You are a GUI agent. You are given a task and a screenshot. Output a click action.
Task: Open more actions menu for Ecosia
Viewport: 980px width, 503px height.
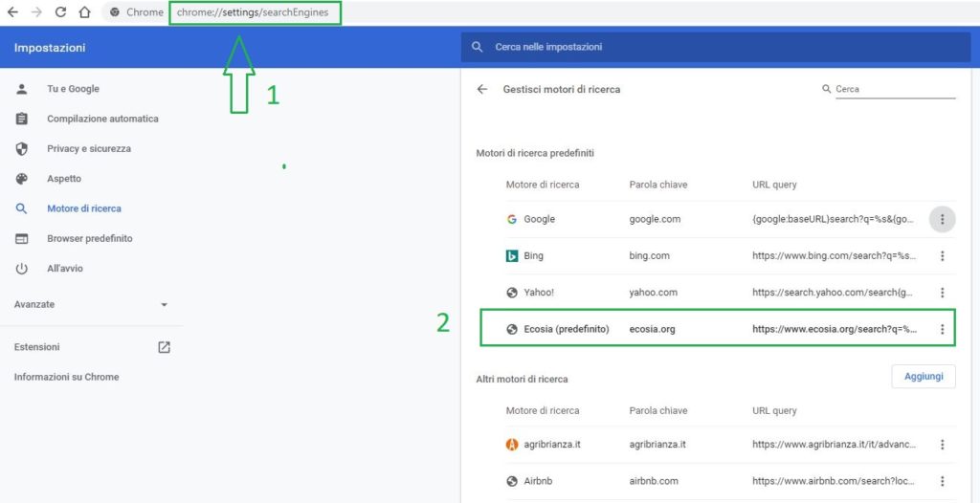[942, 329]
